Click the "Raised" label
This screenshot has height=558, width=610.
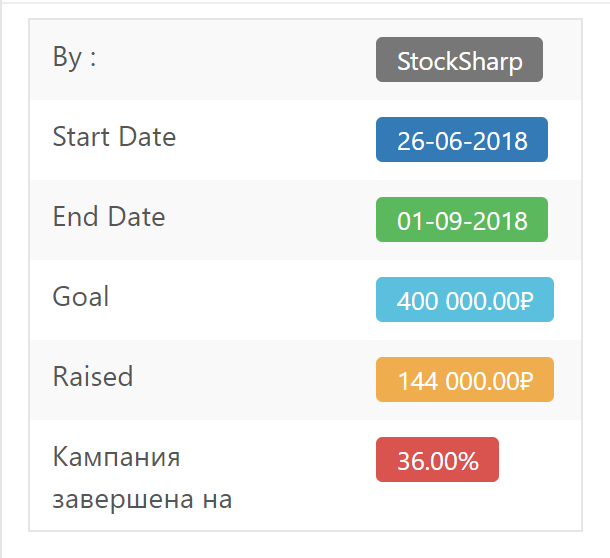click(x=93, y=377)
